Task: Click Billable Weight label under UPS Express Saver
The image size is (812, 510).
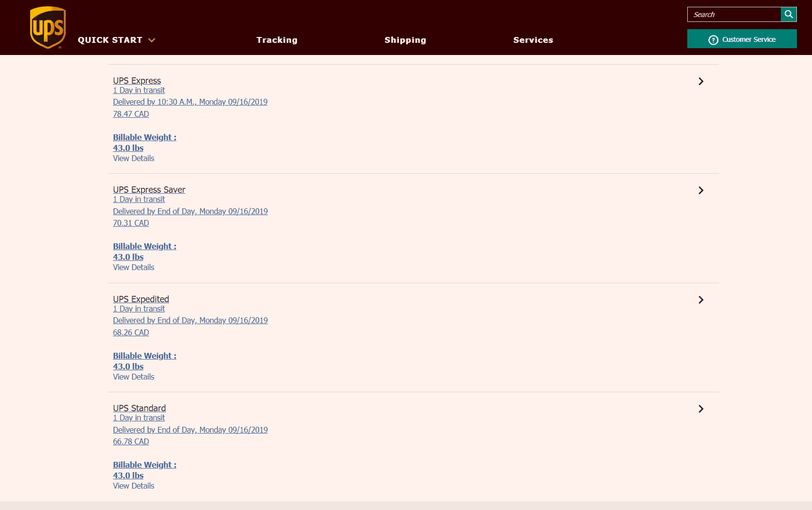Action: tap(145, 246)
